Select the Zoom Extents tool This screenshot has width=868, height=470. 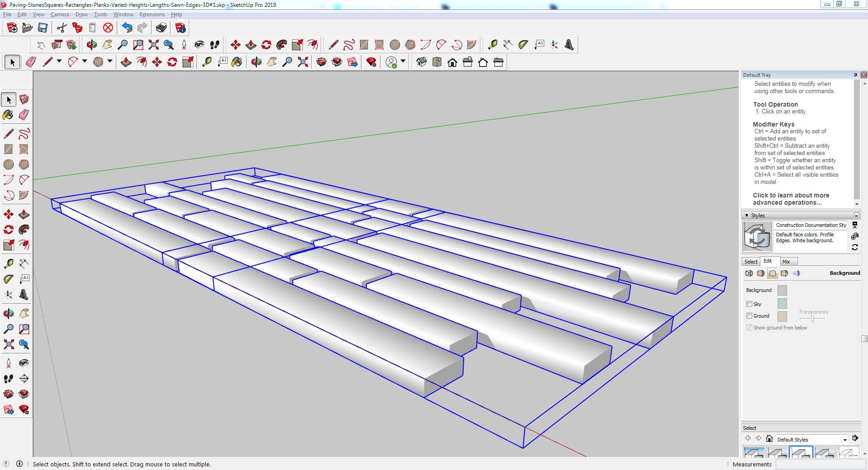click(x=8, y=344)
